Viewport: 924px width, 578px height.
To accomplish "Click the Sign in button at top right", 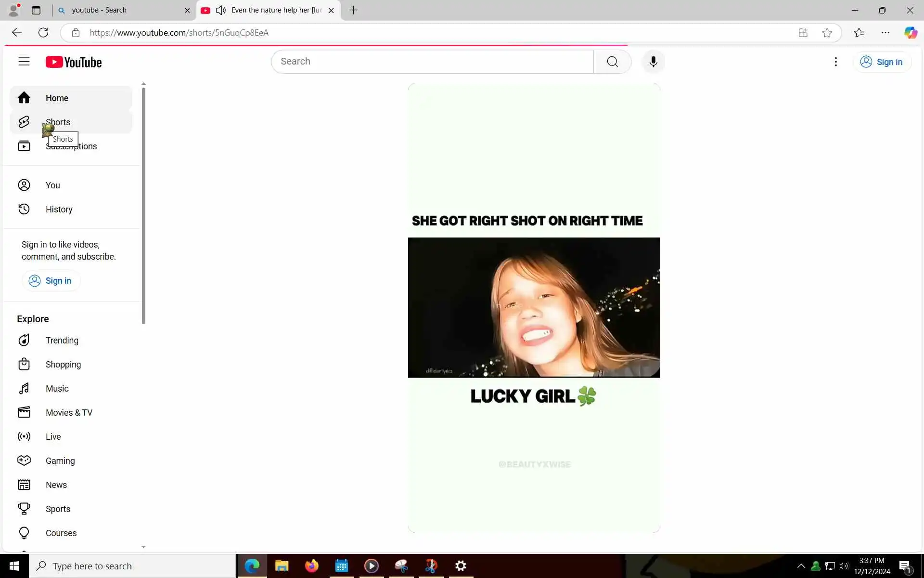I will click(882, 62).
